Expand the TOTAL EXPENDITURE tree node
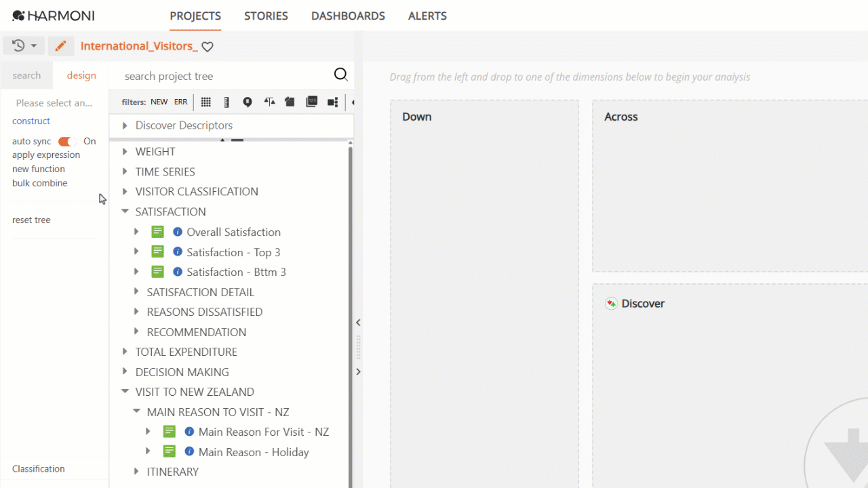Screen dimensions: 868x488 125,352
